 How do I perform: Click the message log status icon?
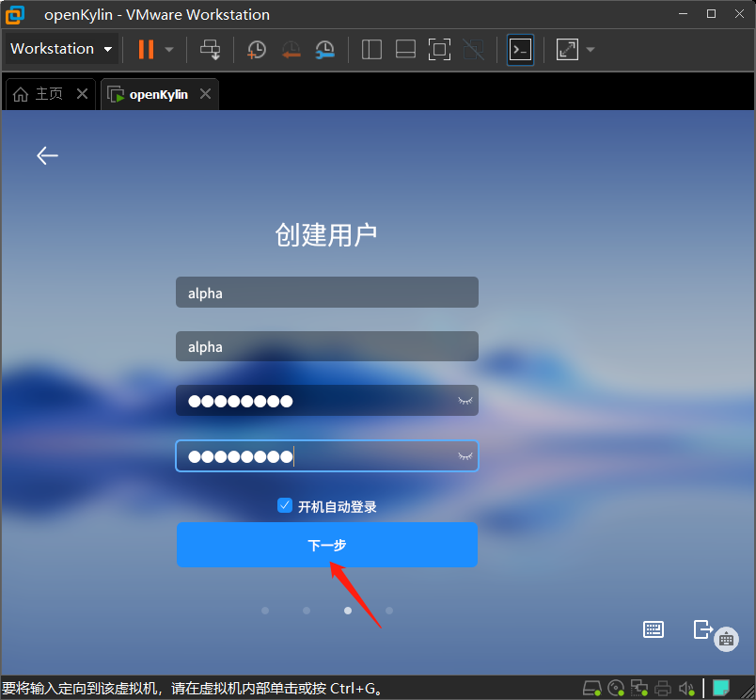click(x=721, y=688)
